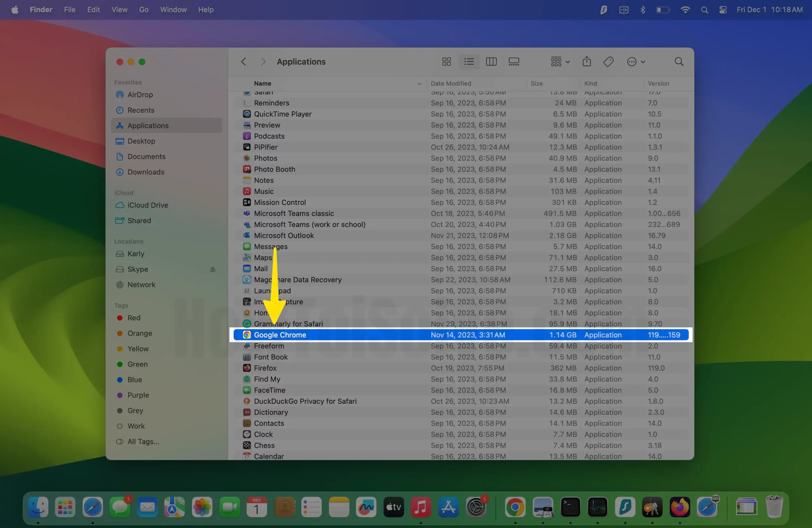Select the QuickTime Player row
812x528 pixels.
pyautogui.click(x=461, y=114)
